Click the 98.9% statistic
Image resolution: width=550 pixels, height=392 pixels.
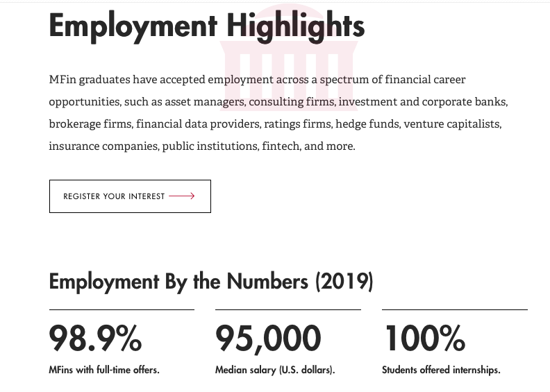click(95, 339)
